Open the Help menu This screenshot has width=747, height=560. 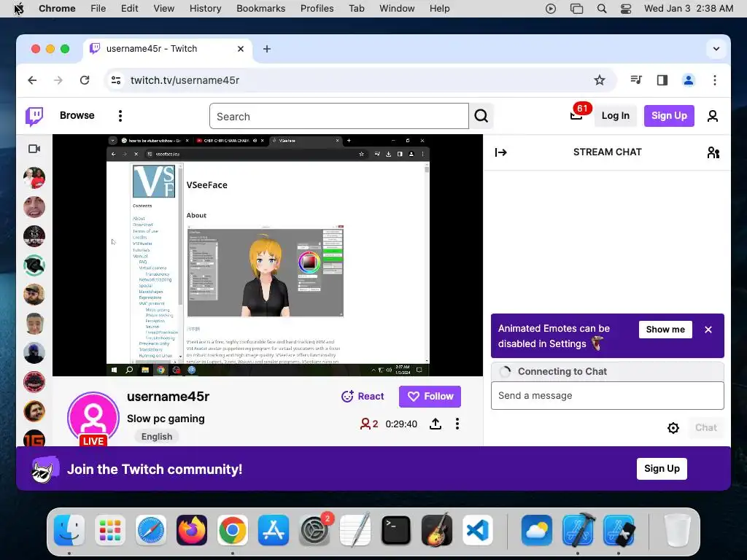439,9
